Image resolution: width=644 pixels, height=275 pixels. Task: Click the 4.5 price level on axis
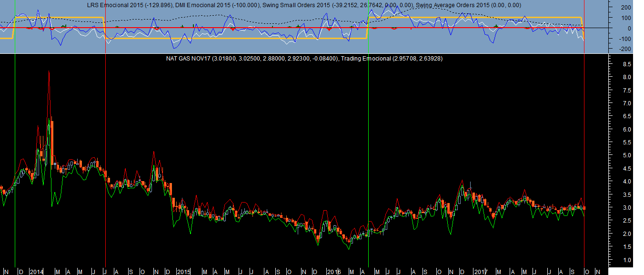pos(626,169)
